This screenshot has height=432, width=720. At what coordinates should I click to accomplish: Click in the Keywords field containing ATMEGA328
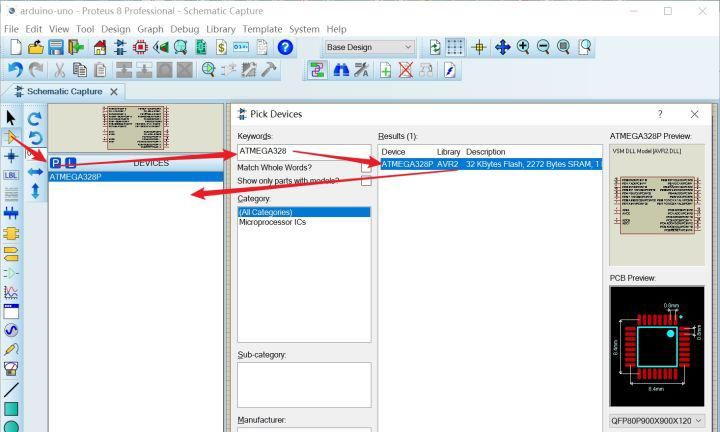tap(304, 151)
